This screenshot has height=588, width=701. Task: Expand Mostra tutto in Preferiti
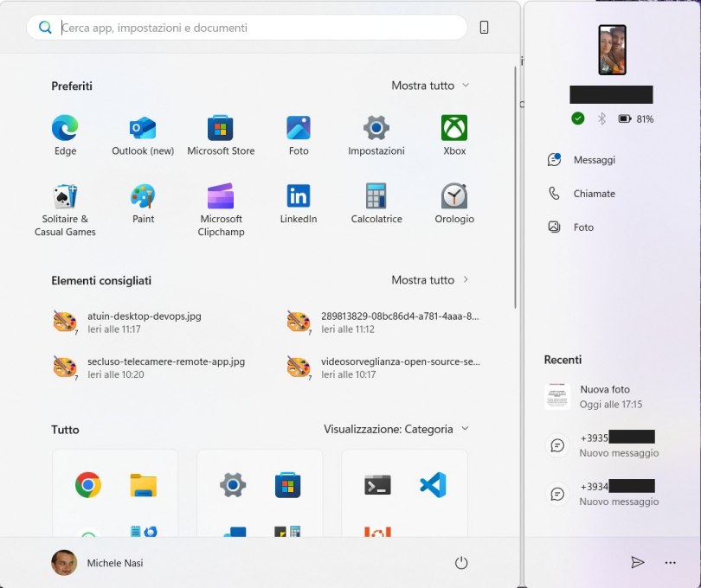point(430,86)
